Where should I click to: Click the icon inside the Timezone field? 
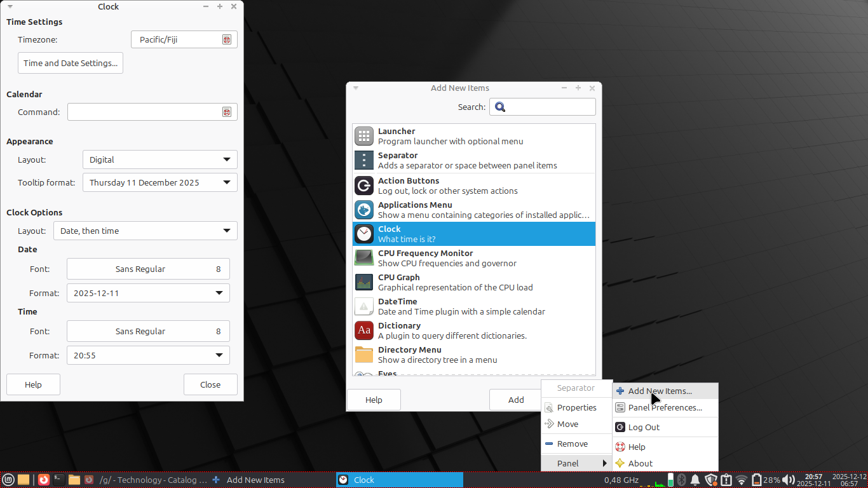coord(227,39)
